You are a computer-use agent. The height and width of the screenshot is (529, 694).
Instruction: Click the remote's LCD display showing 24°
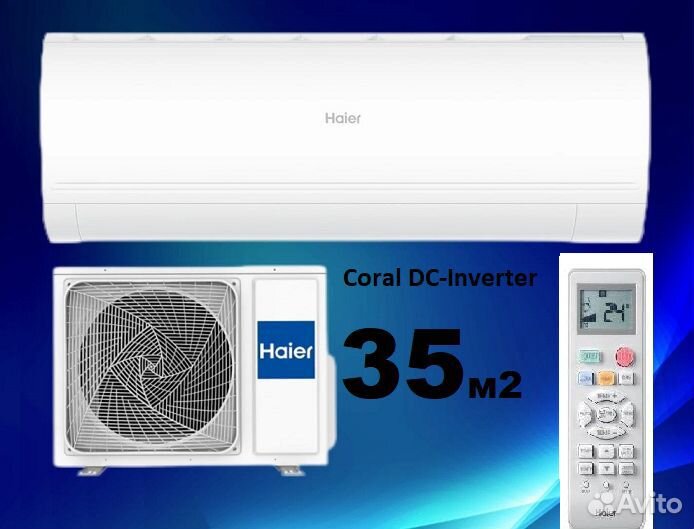point(606,309)
